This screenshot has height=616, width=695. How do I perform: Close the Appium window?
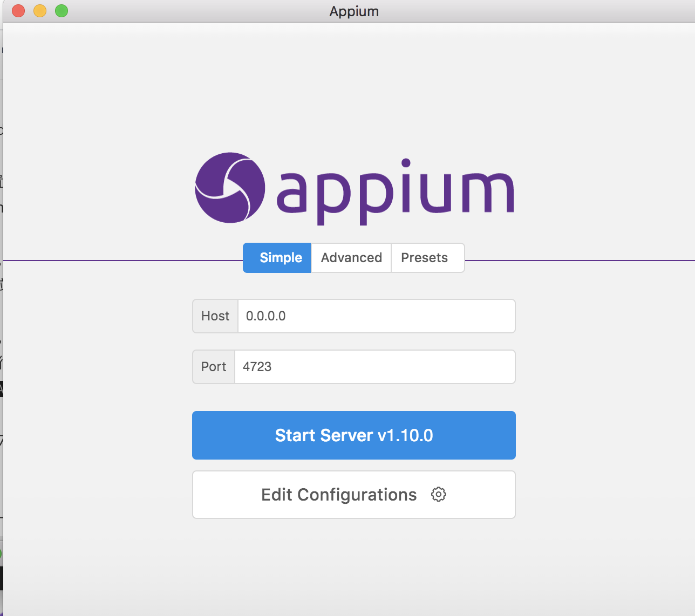(18, 11)
